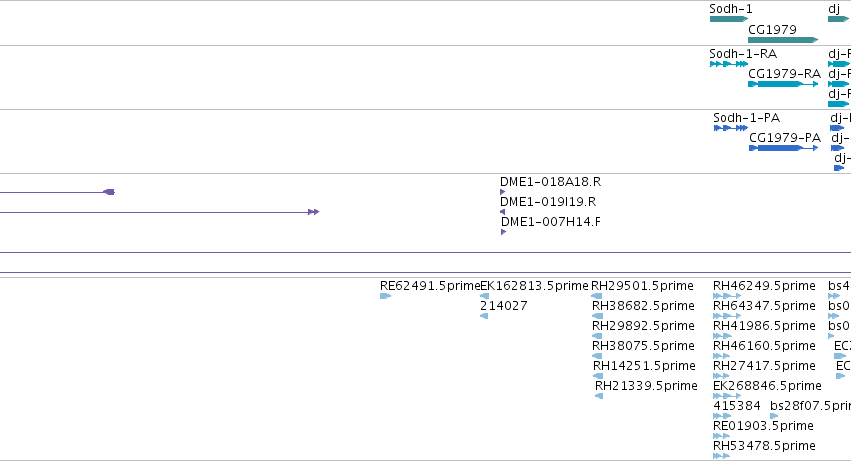Click the 214027 feature glyph
This screenshot has width=851, height=461.
click(x=484, y=316)
